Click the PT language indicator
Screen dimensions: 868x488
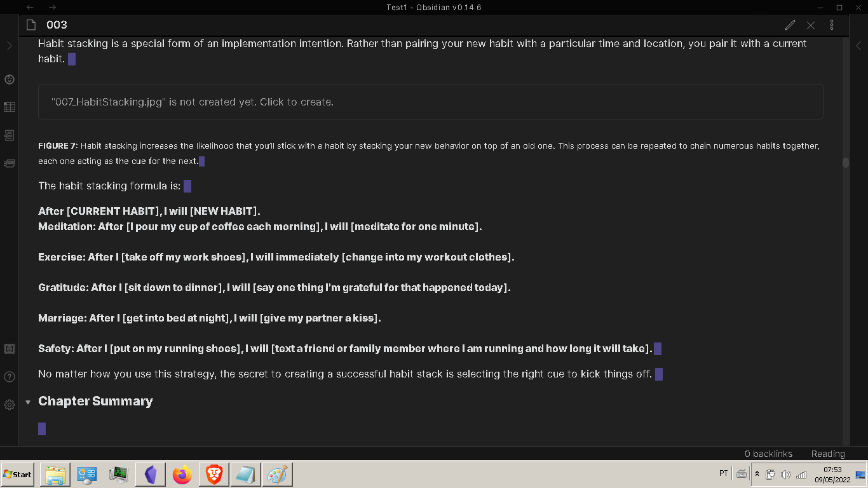[724, 473]
